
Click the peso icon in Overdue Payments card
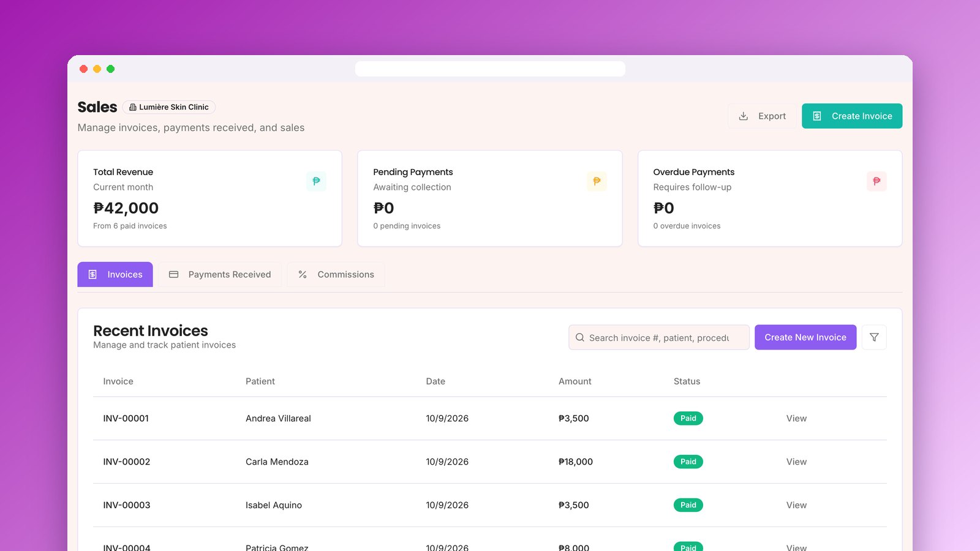tap(876, 181)
